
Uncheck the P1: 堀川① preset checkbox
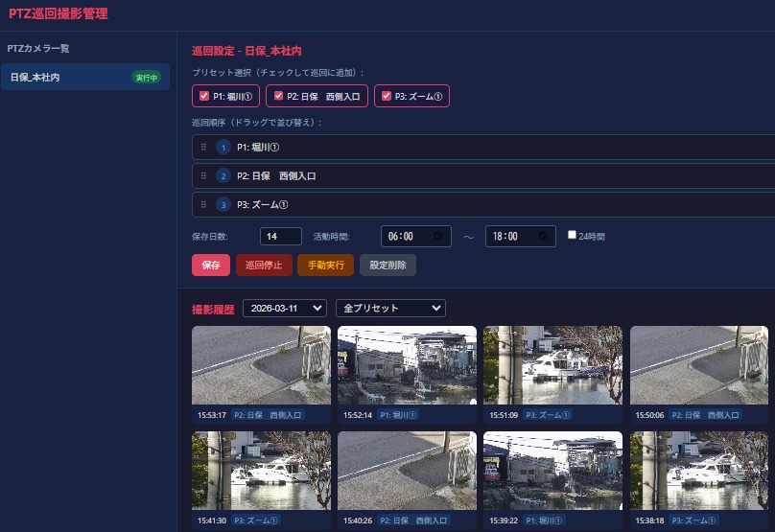[203, 96]
